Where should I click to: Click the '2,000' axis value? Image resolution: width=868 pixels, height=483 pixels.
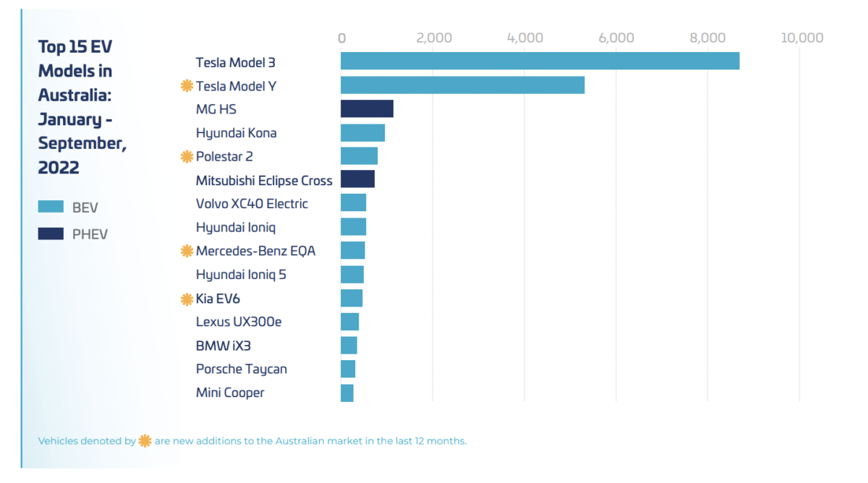[434, 38]
